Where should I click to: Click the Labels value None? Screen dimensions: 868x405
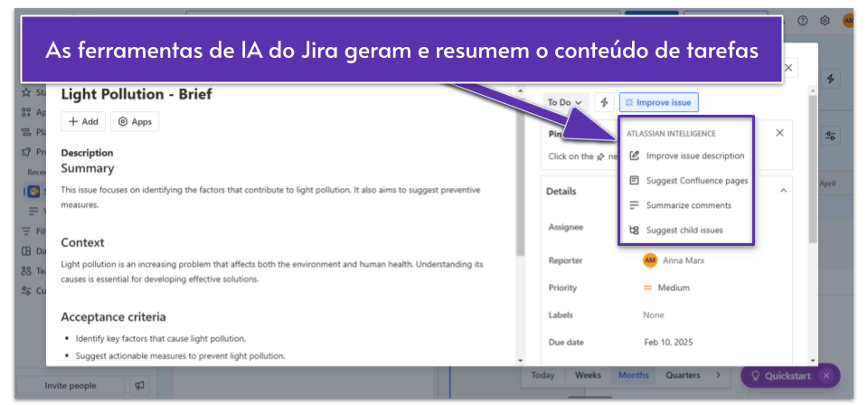click(653, 315)
